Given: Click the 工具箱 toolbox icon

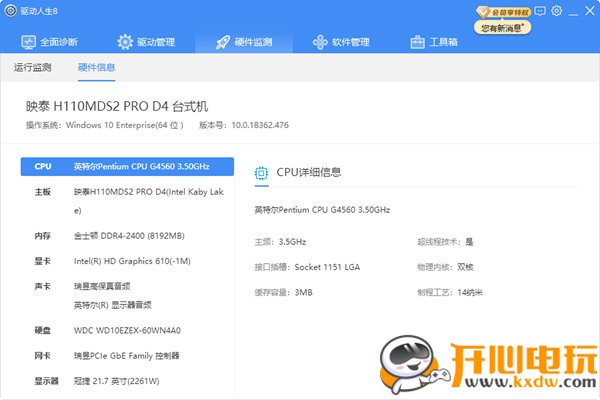Looking at the screenshot, I should [x=417, y=42].
